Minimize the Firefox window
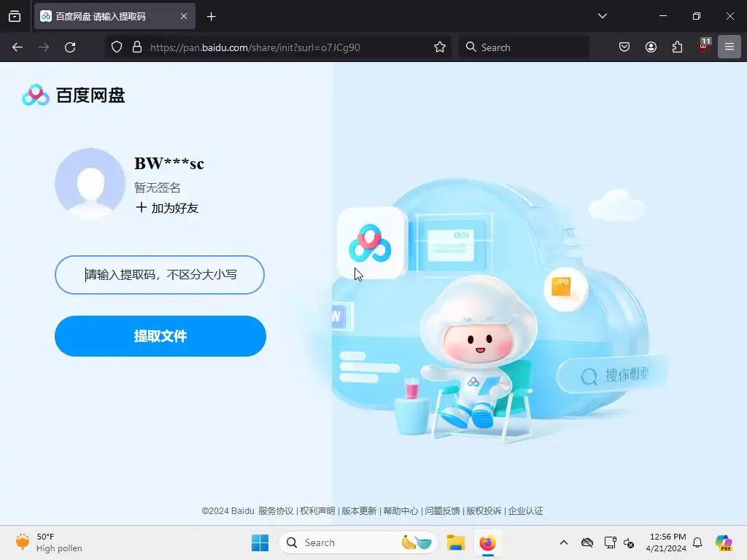 point(662,16)
